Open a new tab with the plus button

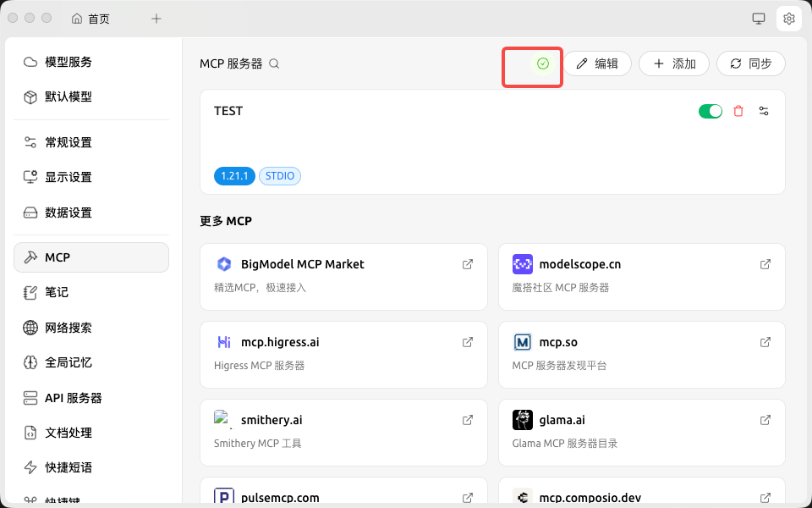click(156, 18)
